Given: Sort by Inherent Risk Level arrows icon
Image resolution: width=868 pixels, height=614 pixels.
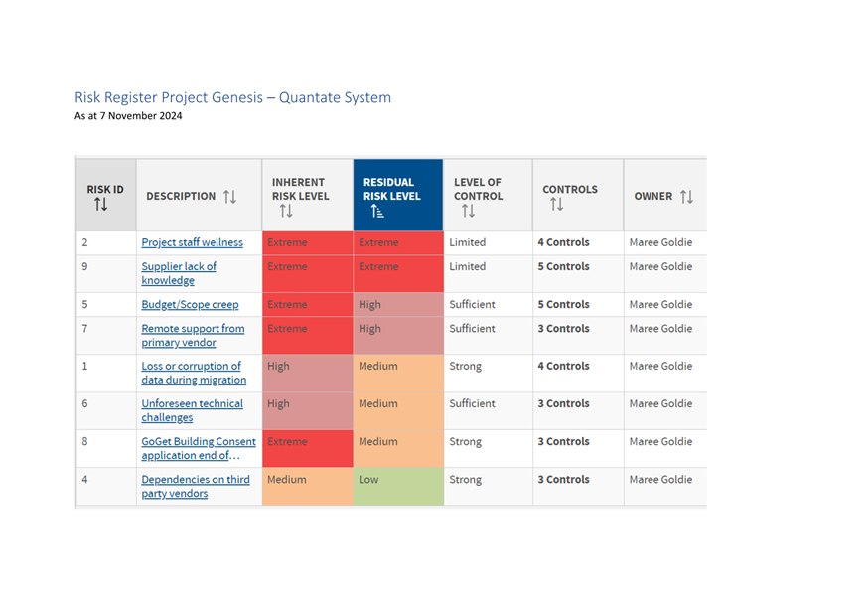Looking at the screenshot, I should coord(286,211).
